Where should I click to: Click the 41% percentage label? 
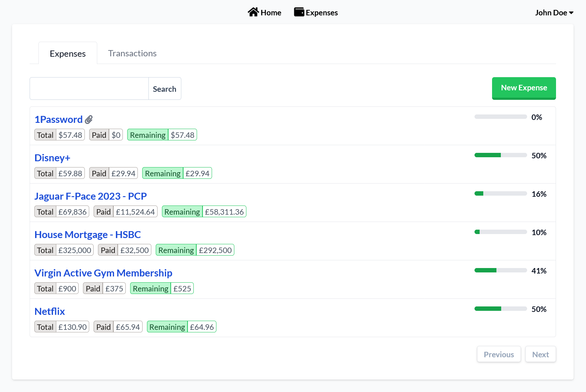tap(539, 271)
